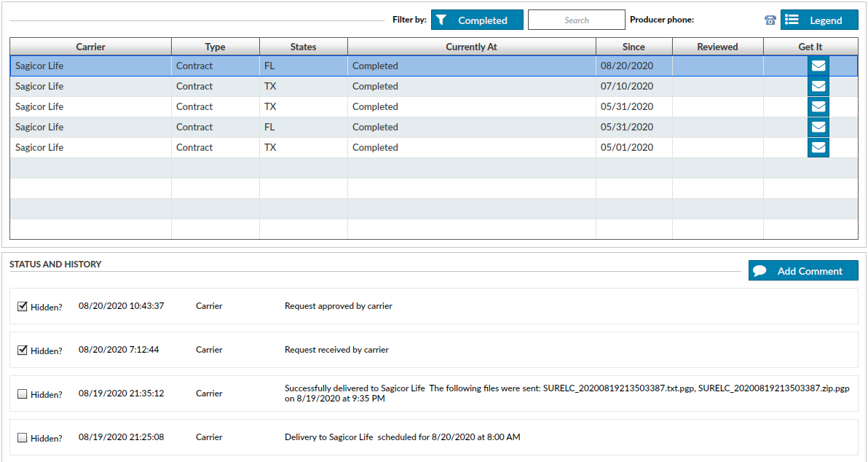Uncheck Hidden for "Request approved by carrier"
Viewport: 868px width, 462px height.
(x=22, y=306)
